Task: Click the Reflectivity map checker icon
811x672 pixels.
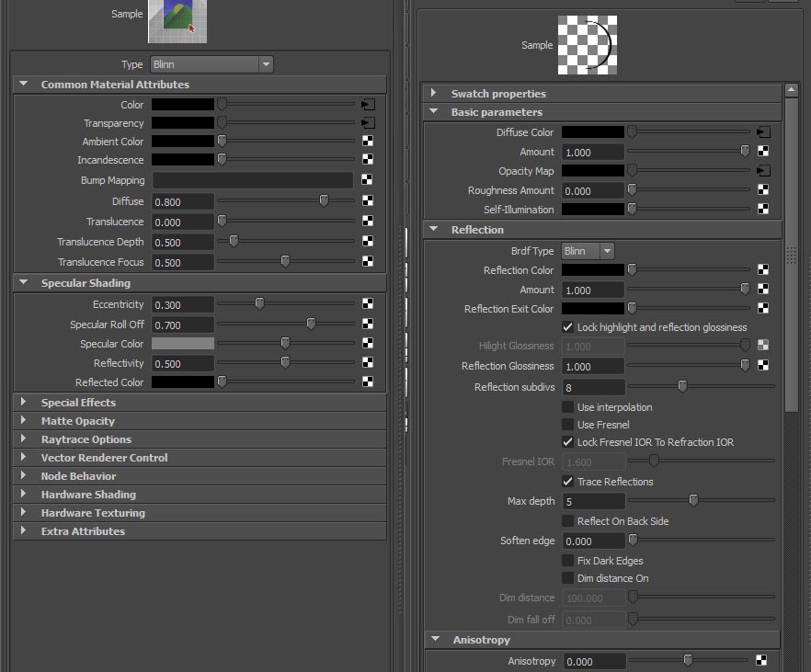Action: (x=368, y=362)
